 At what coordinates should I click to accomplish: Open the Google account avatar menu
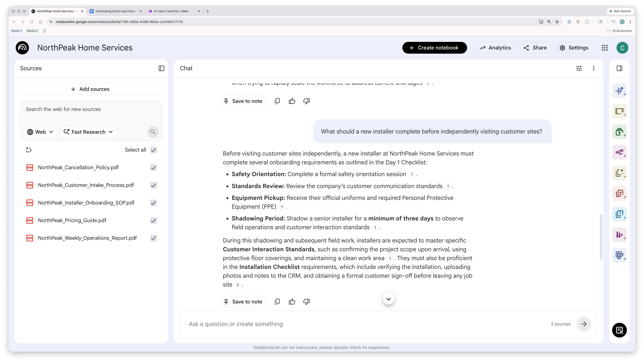pyautogui.click(x=622, y=48)
